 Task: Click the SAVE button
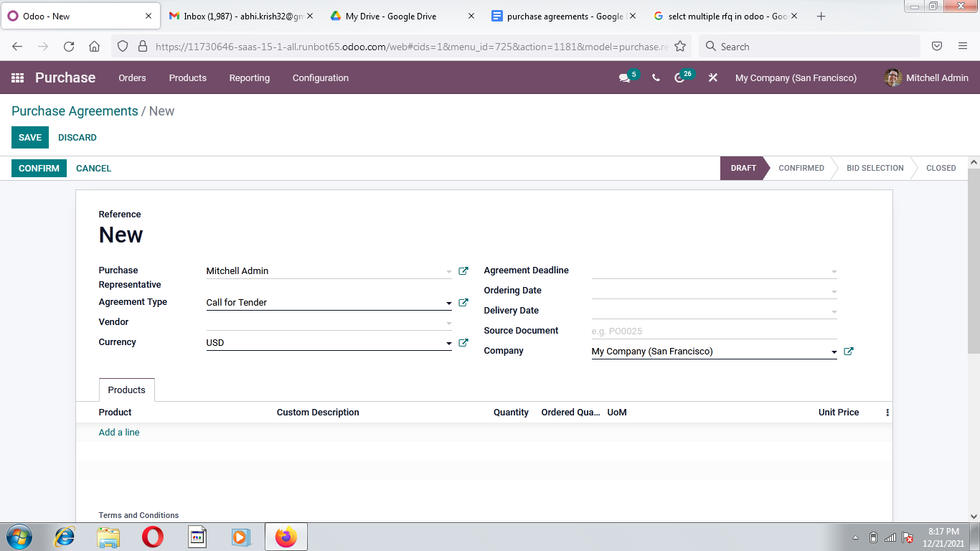click(30, 137)
